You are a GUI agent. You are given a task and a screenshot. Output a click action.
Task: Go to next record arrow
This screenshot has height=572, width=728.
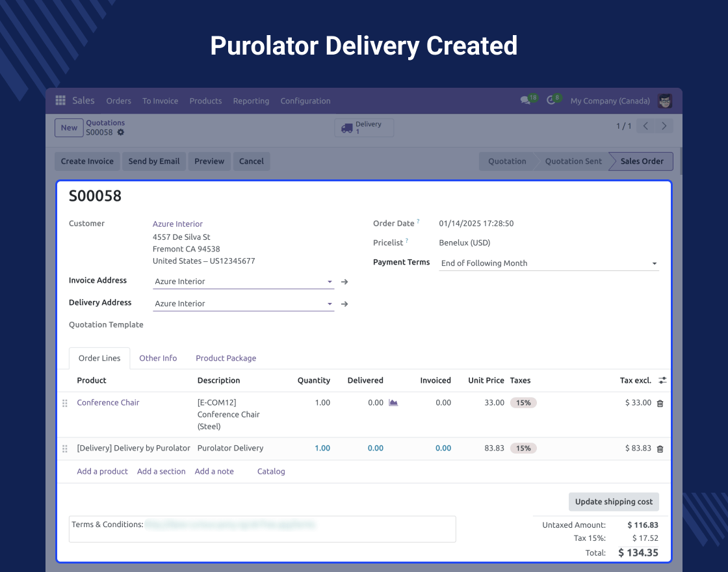(x=664, y=126)
